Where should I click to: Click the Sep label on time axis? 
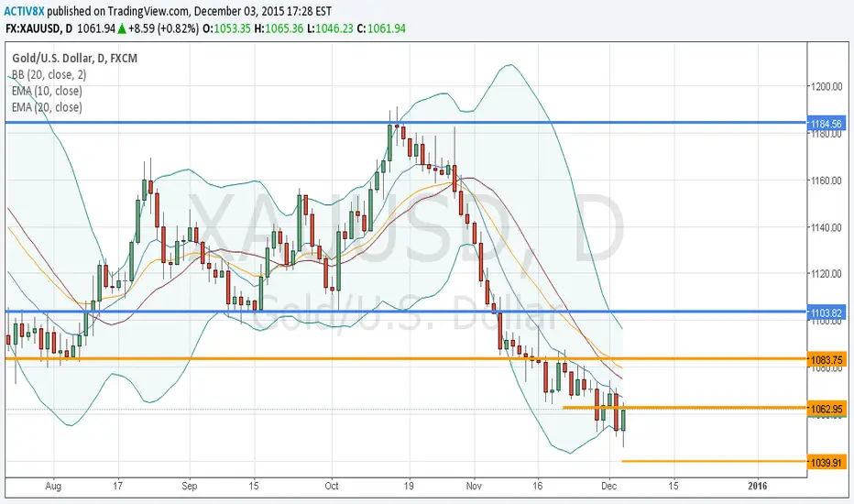[189, 486]
